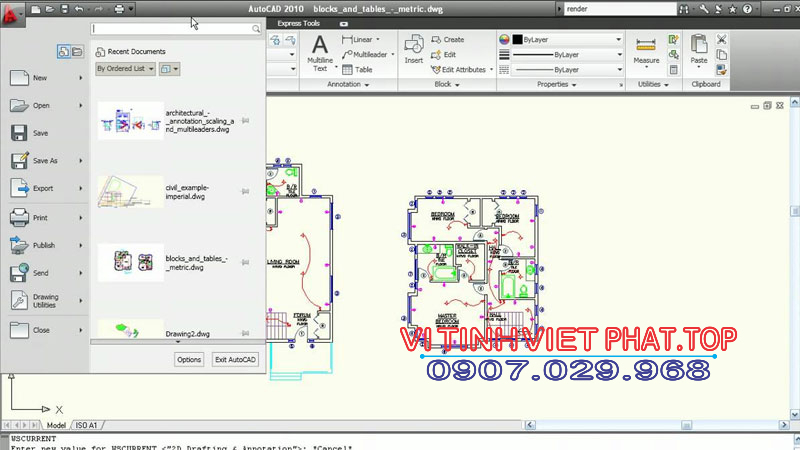Click the AutoCAD application menu logo button
This screenshot has height=450, width=800.
point(12,14)
